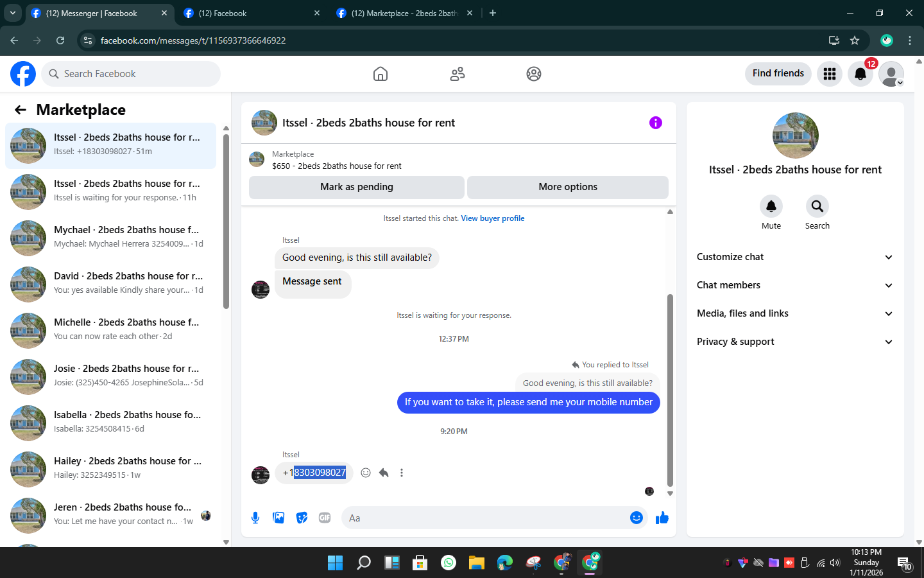Image resolution: width=924 pixels, height=578 pixels.
Task: Switch to the (12) Marketplace tab
Action: coord(405,13)
